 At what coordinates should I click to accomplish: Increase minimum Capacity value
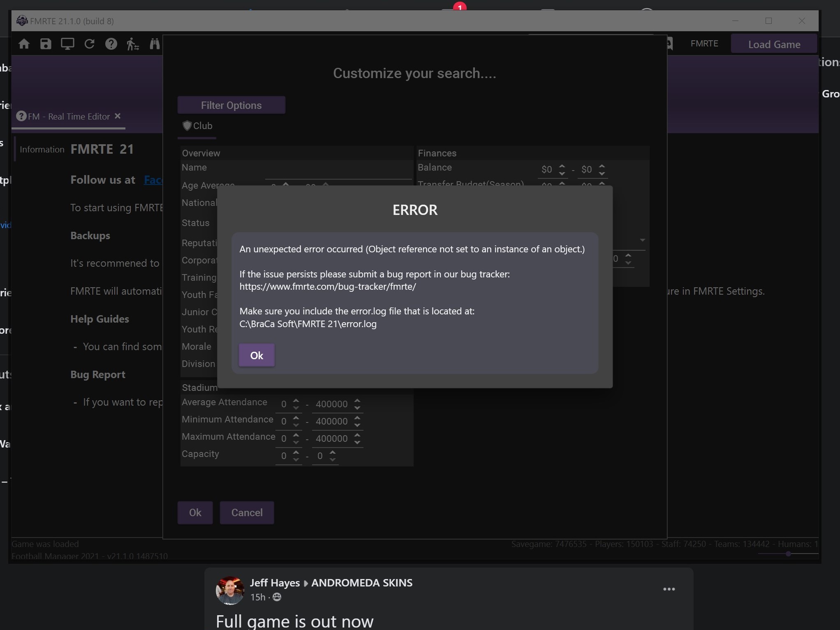[296, 452]
